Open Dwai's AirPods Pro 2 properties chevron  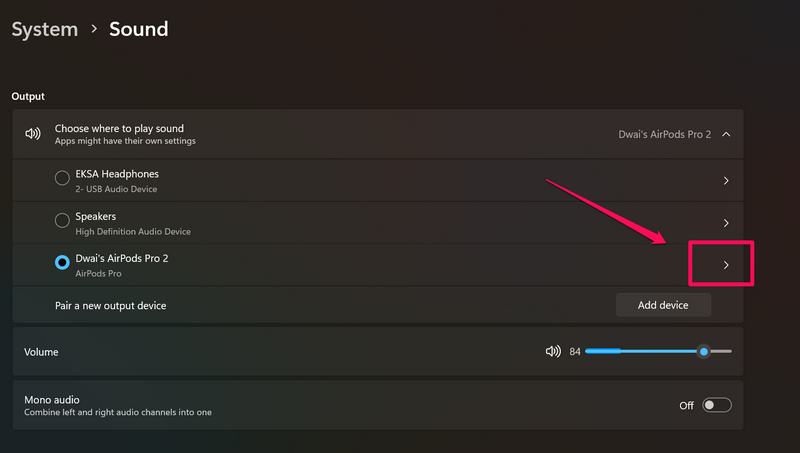pos(726,265)
